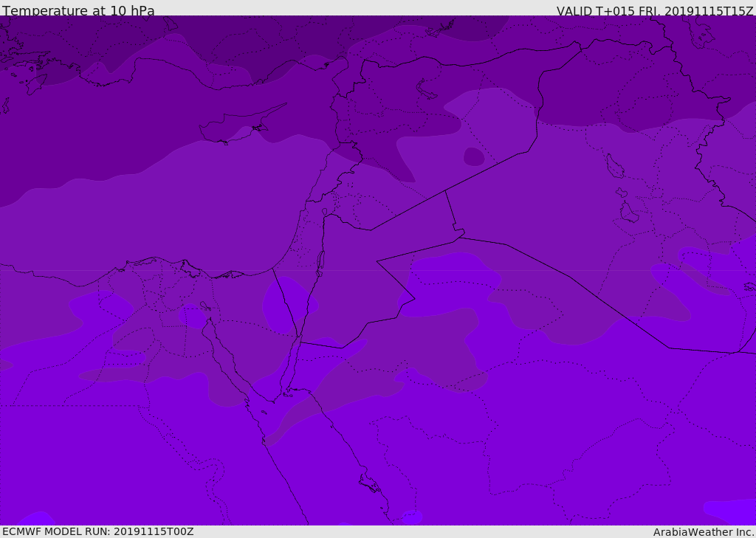Click the bright violet blob at bottom-left edge
This screenshot has width=756, height=538.
point(35,518)
